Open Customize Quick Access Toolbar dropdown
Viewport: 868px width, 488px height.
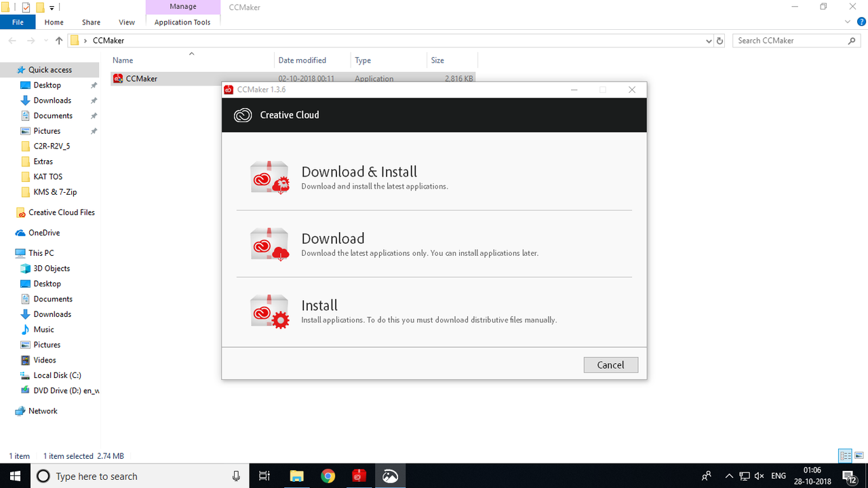tap(52, 7)
